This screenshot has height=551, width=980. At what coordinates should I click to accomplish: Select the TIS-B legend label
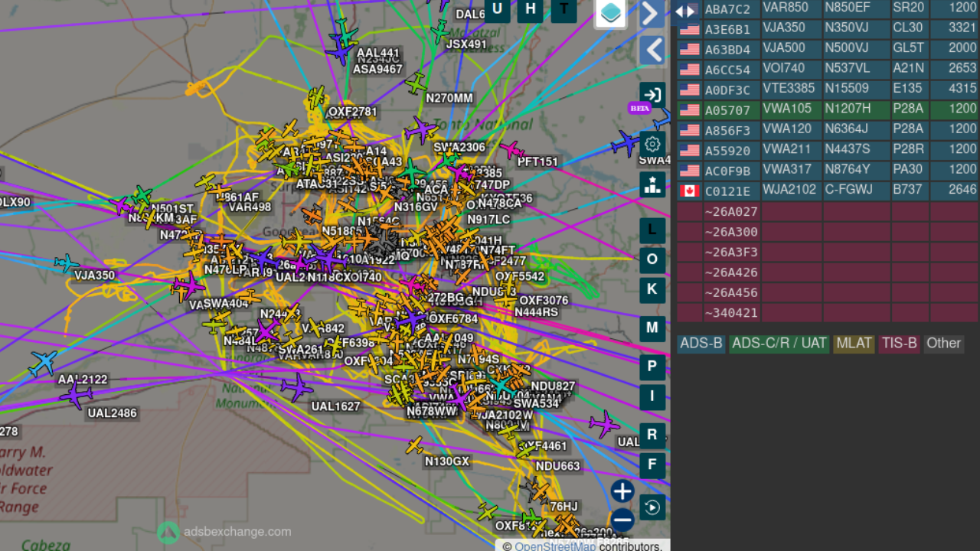pyautogui.click(x=899, y=344)
